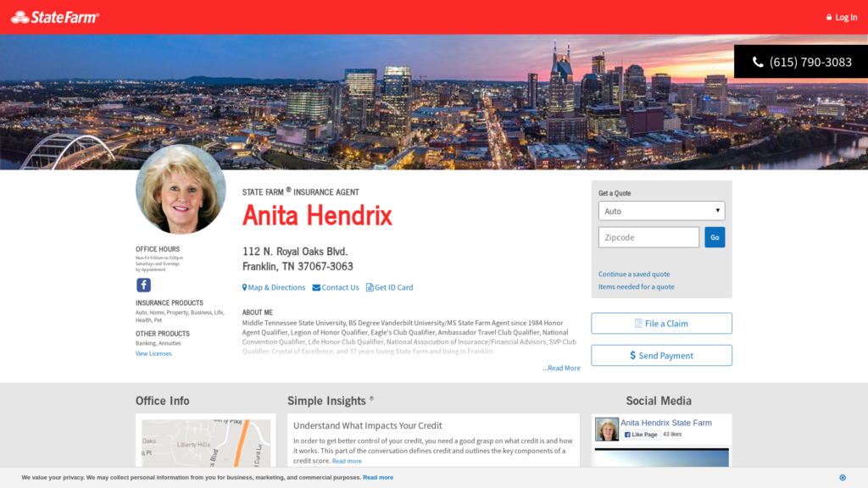Click the Send Payment button

point(661,356)
